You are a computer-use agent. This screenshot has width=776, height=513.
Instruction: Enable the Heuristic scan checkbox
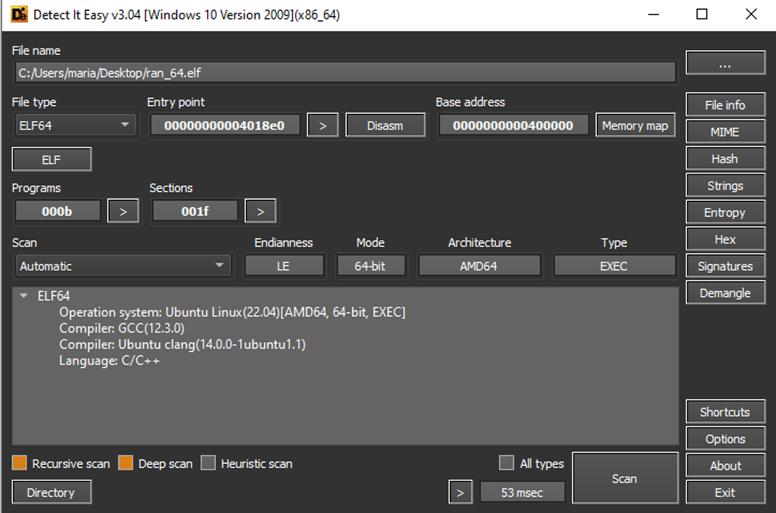pyautogui.click(x=208, y=463)
